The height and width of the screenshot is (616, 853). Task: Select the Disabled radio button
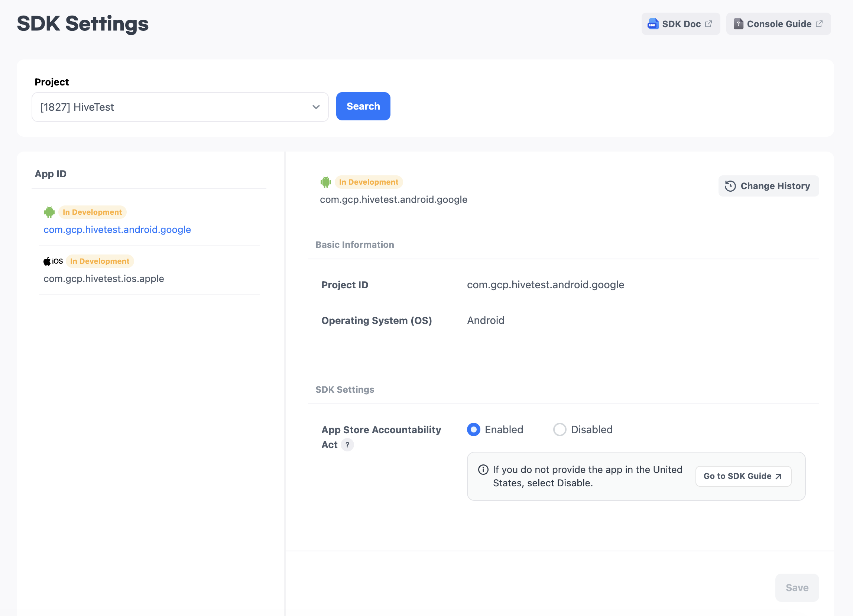[x=559, y=429]
